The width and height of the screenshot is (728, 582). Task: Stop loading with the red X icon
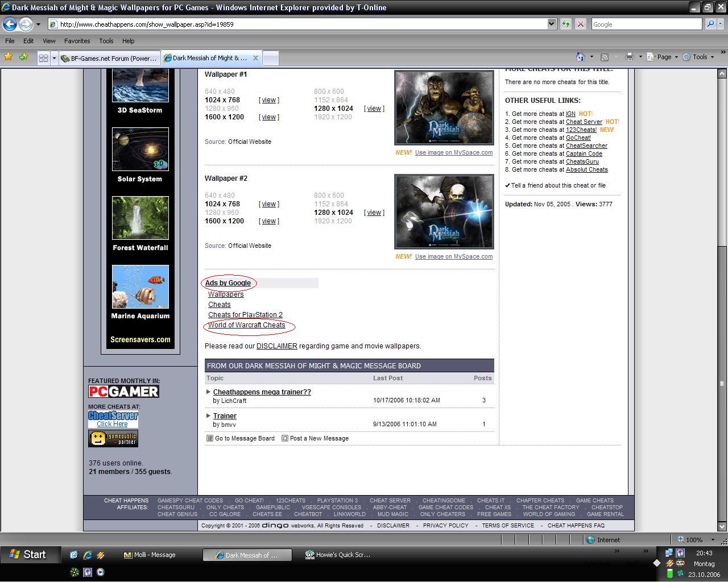(x=580, y=24)
